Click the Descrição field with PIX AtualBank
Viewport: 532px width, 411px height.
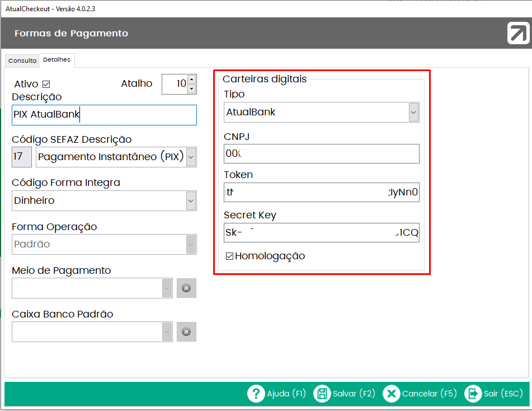[104, 115]
